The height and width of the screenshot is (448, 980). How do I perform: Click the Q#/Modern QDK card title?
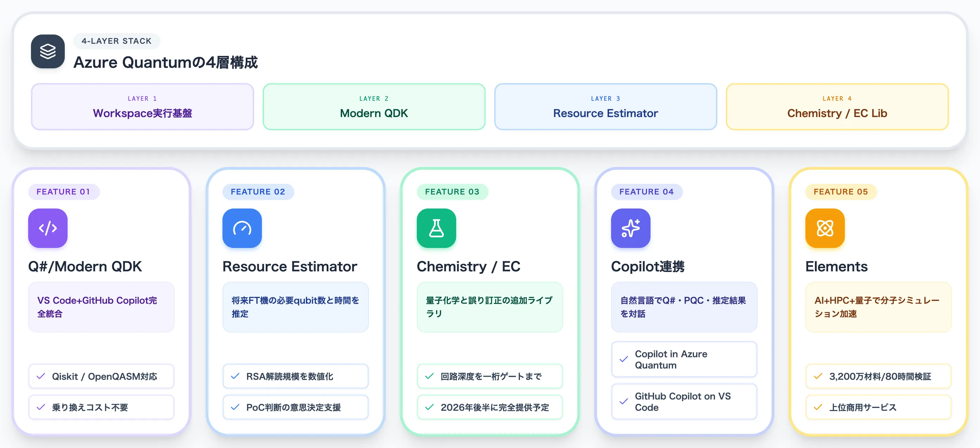click(85, 266)
